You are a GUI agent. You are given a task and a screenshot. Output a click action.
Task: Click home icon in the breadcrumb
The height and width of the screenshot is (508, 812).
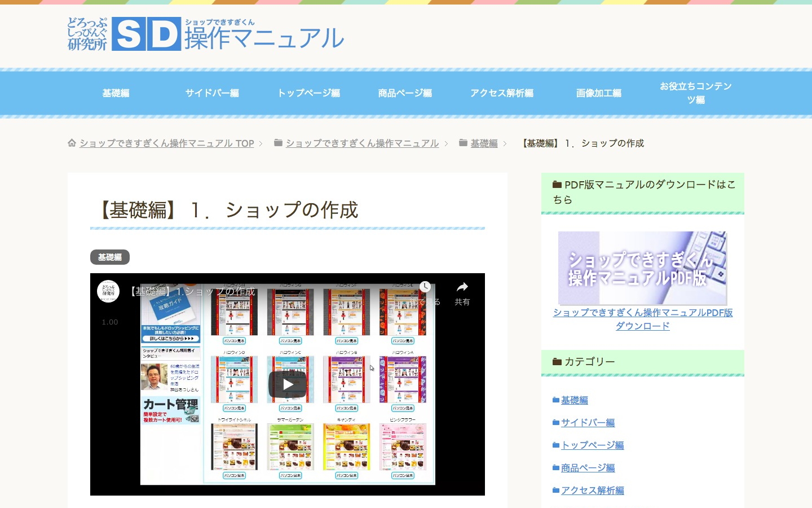pyautogui.click(x=72, y=143)
